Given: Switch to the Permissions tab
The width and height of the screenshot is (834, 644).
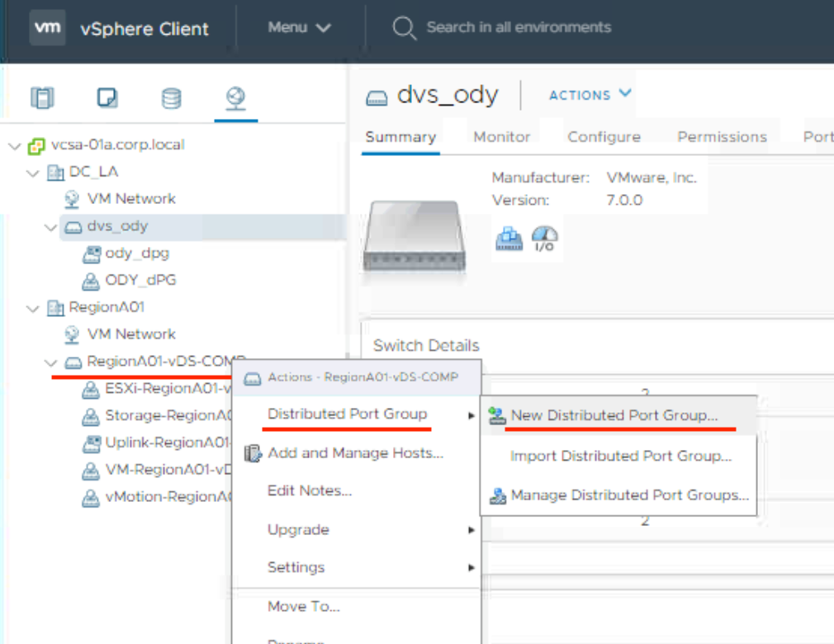Looking at the screenshot, I should [x=722, y=137].
